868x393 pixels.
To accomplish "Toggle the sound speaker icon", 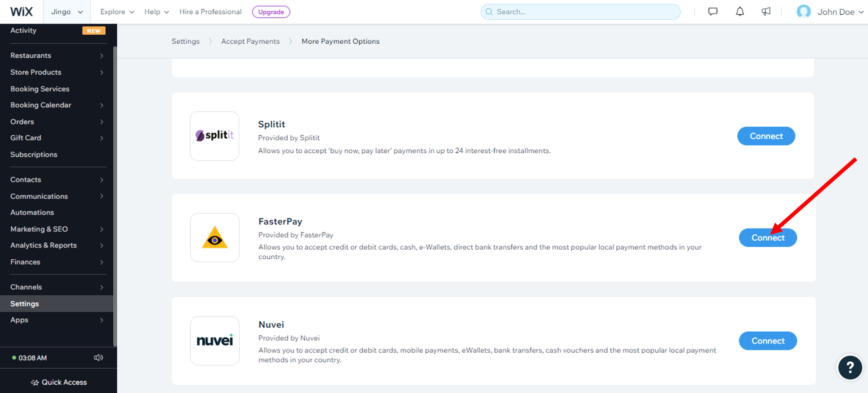I will (99, 357).
